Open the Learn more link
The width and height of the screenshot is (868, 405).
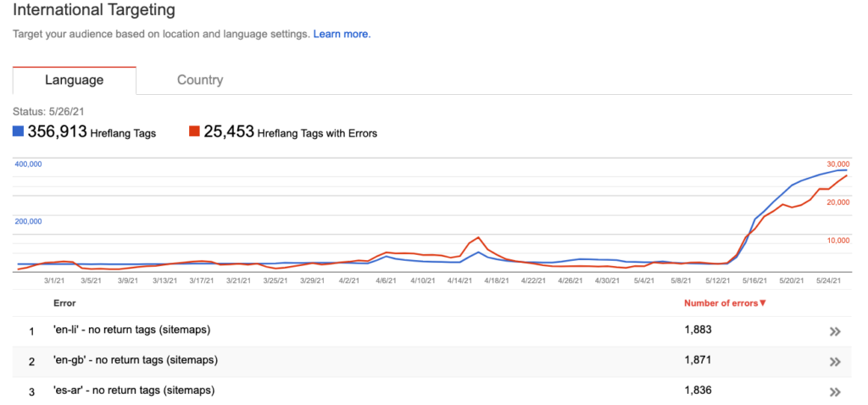click(x=342, y=34)
